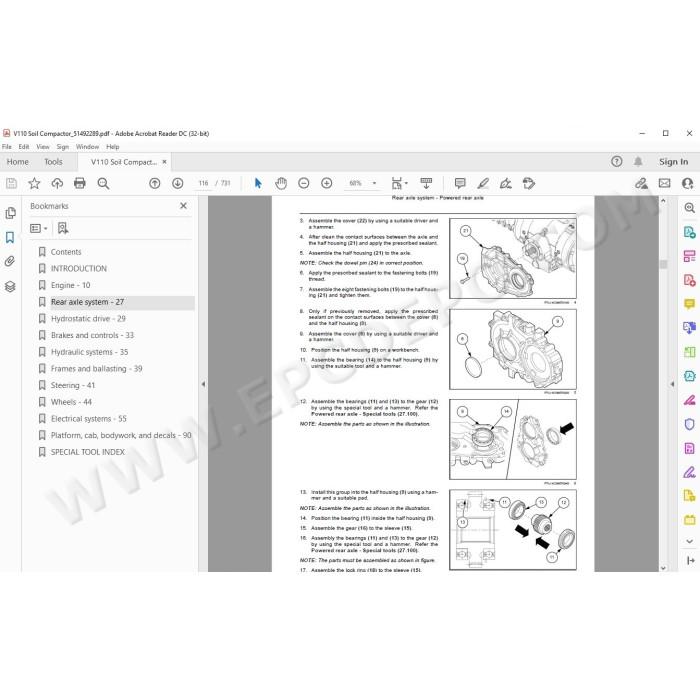Click the Sign In button

(673, 162)
